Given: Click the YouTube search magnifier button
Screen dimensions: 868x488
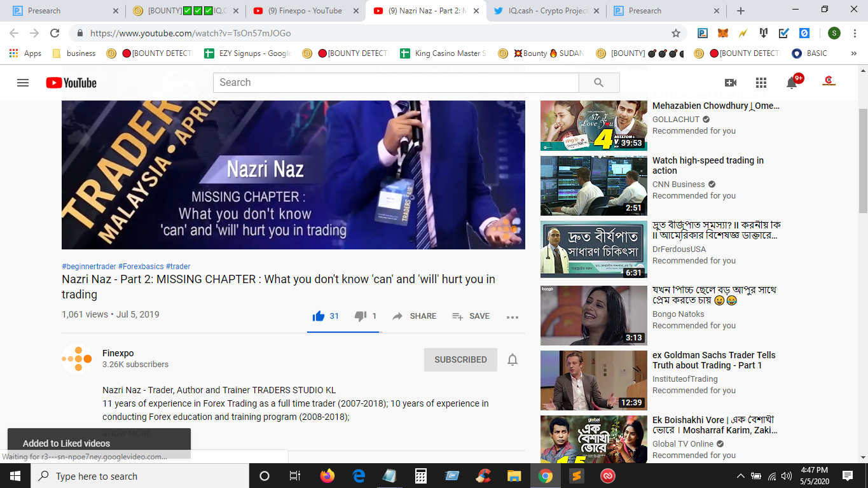Looking at the screenshot, I should pos(598,83).
